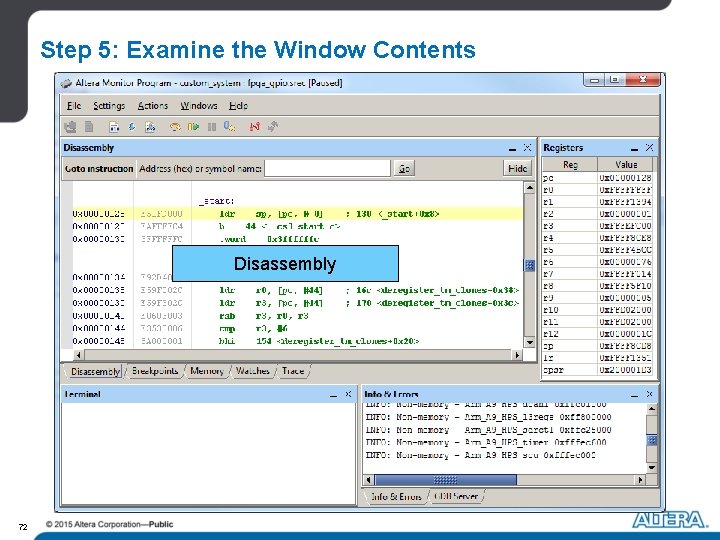Open the File menu
The image size is (720, 540).
tap(73, 106)
